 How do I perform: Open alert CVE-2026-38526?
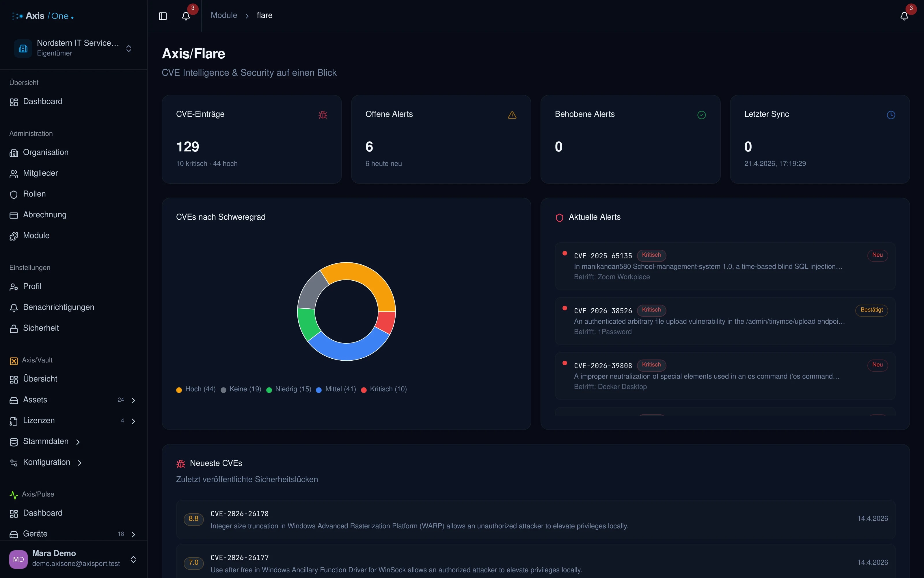point(725,321)
